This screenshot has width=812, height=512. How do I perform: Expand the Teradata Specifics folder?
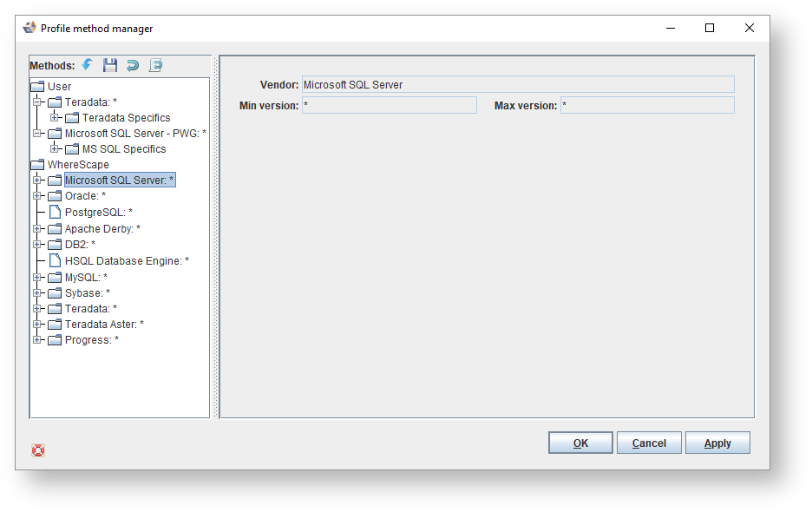coord(55,118)
